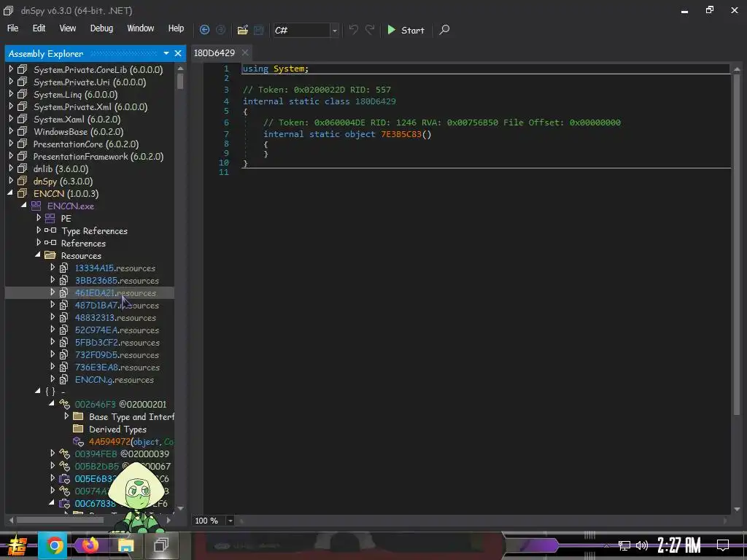Click class name 180D6429 in code editor

coord(376,101)
